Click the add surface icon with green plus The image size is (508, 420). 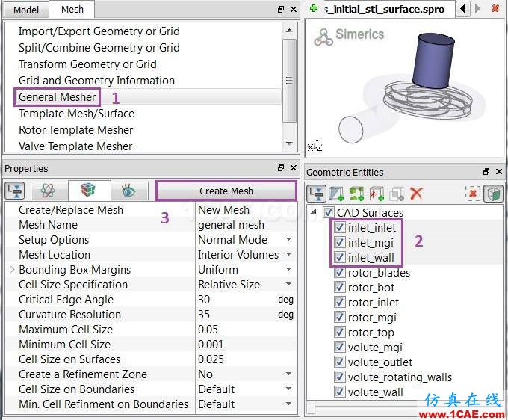tap(336, 194)
